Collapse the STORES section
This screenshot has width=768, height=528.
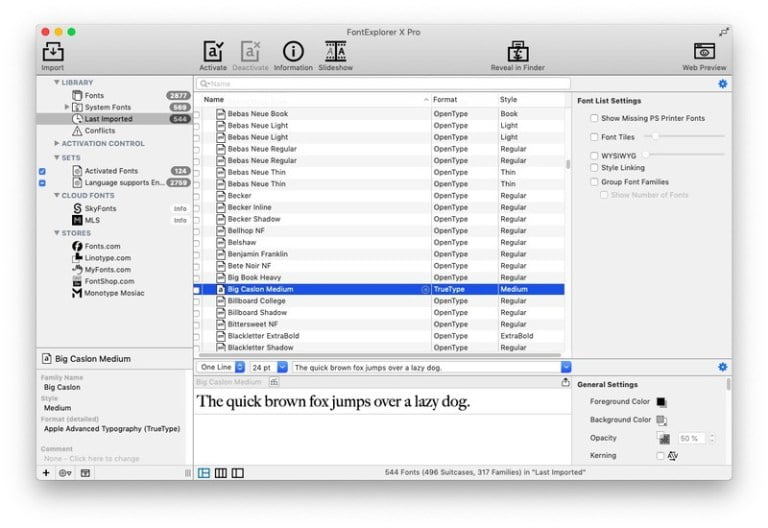coord(57,233)
